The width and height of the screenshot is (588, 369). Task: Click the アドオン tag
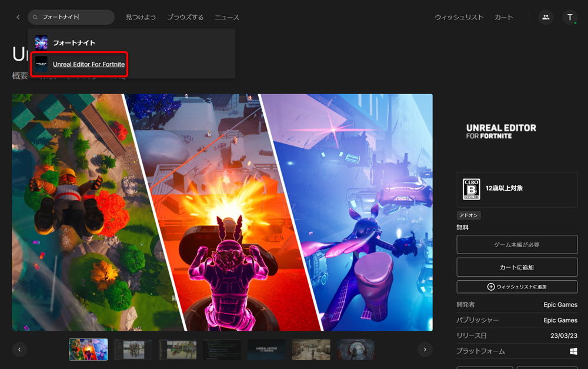pos(469,215)
